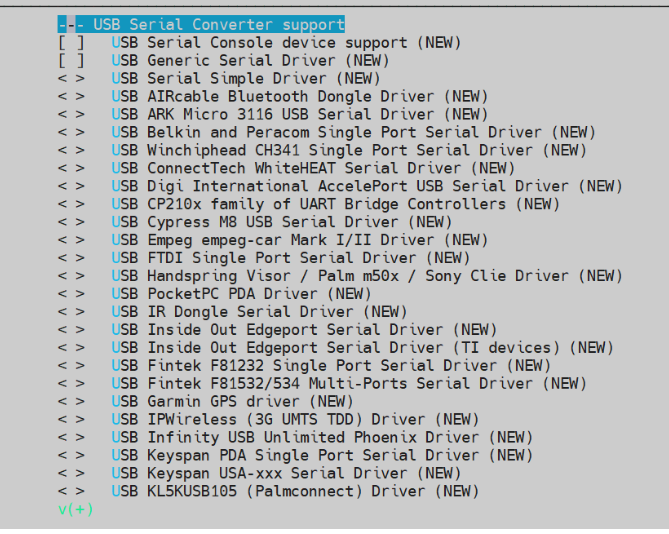Toggle Digi International AccelePort Driver box

tap(71, 186)
